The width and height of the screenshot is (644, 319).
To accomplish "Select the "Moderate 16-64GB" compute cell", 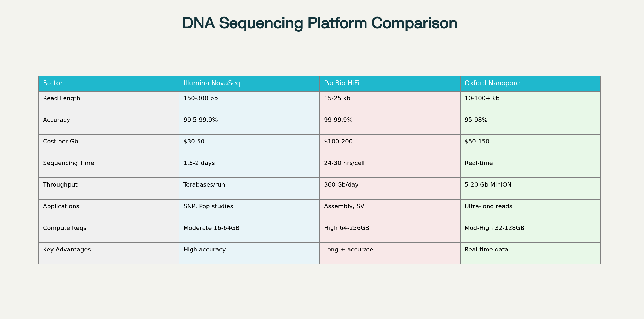I will click(211, 228).
